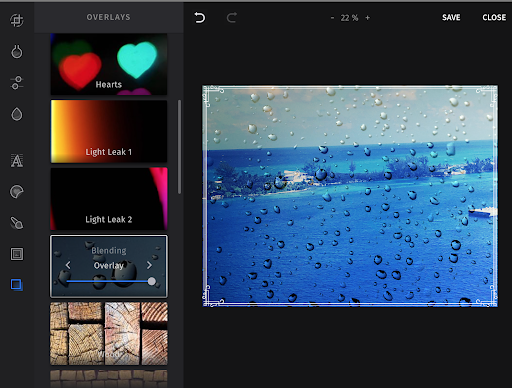Open the Adjustments sliders icon
This screenshot has height=388, width=512.
point(17,83)
